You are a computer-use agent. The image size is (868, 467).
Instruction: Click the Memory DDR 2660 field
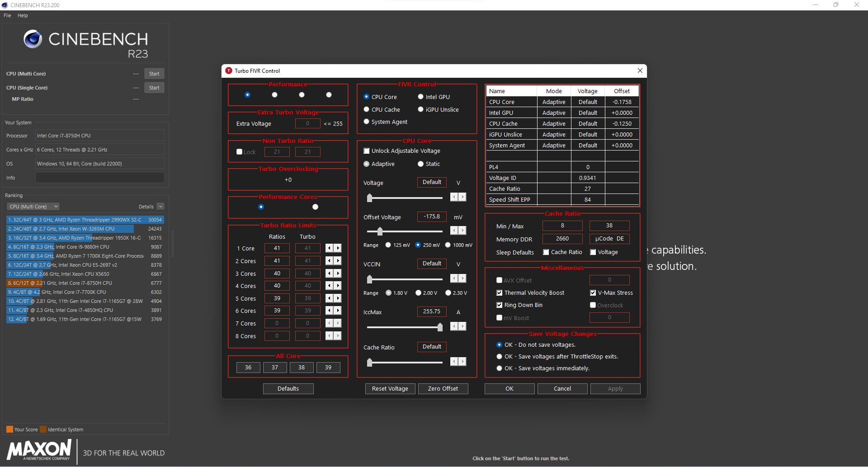click(562, 239)
